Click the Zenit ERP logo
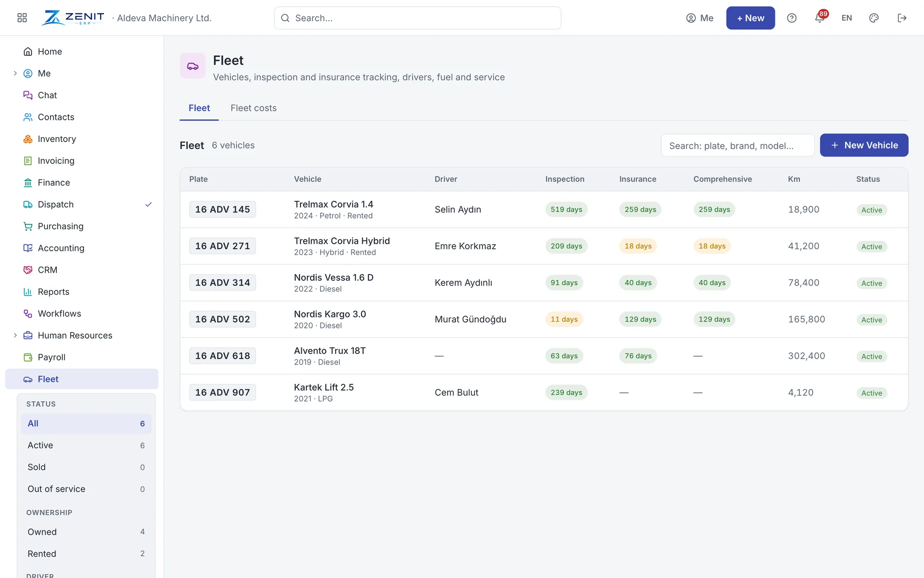Viewport: 924px width, 578px height. (x=73, y=18)
